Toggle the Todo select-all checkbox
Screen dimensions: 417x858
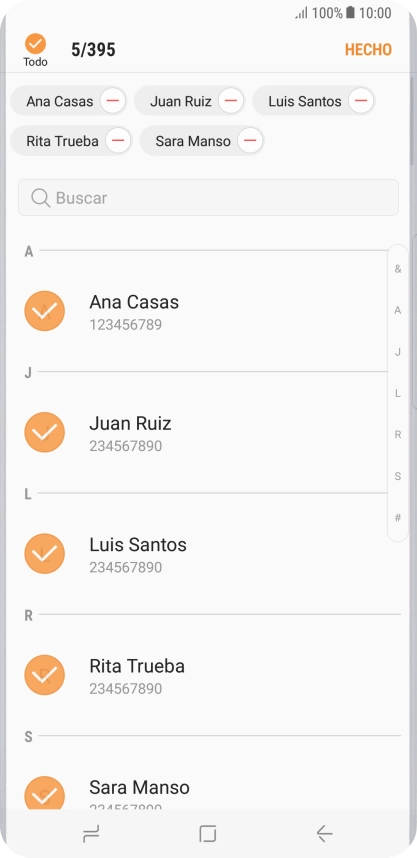pos(36,44)
